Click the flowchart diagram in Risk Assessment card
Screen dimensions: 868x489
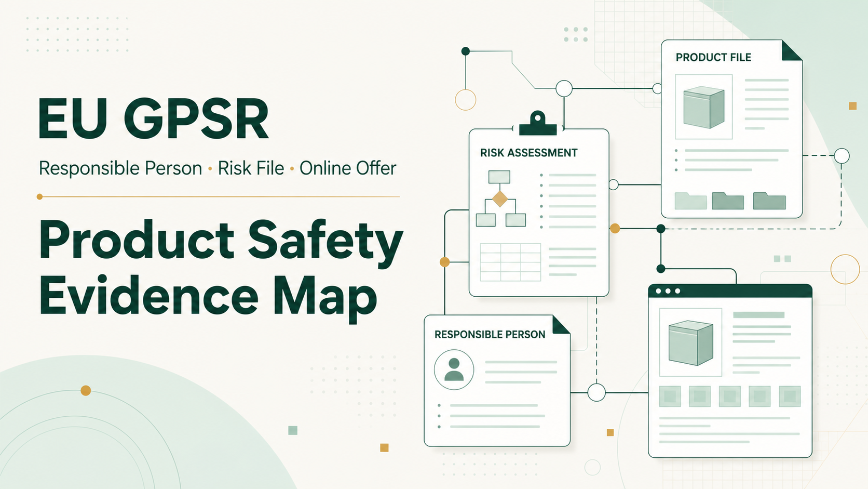tap(500, 199)
